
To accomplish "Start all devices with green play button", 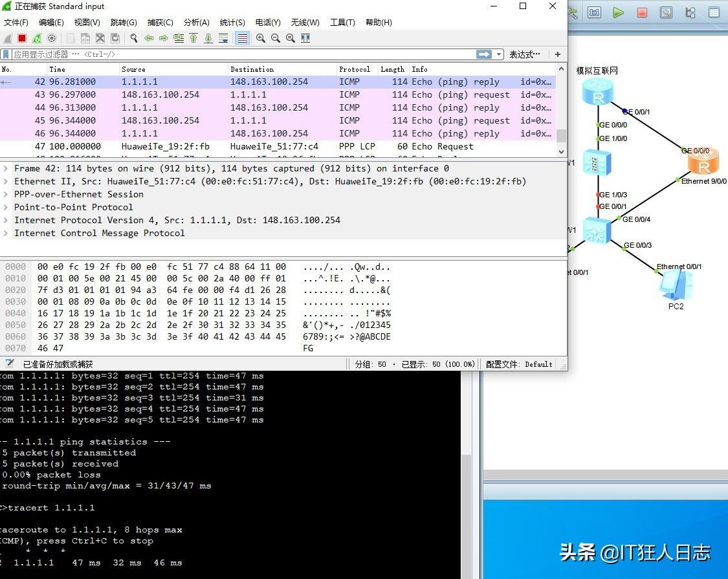I will coord(618,12).
